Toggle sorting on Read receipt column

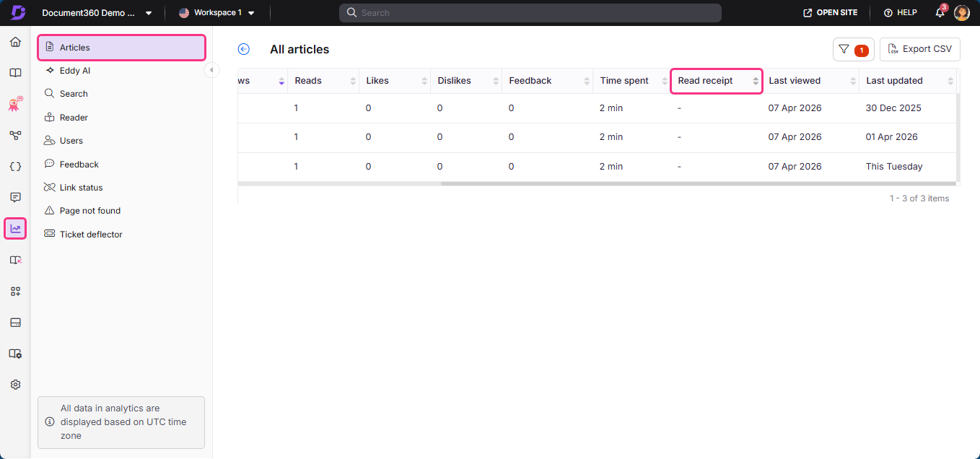tap(755, 80)
